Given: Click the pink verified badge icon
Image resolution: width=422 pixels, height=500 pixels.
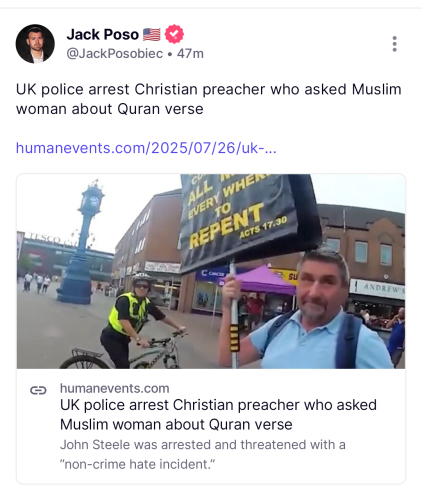Looking at the screenshot, I should [x=174, y=34].
